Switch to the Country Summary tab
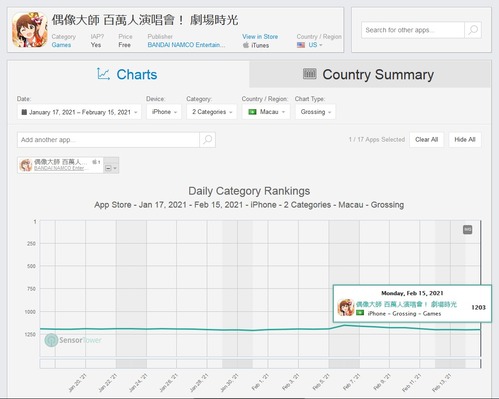 tap(370, 74)
